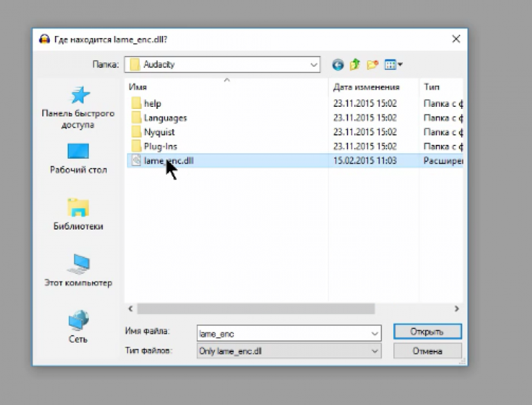
Task: Expand the file name dropdown arrow
Action: 375,334
